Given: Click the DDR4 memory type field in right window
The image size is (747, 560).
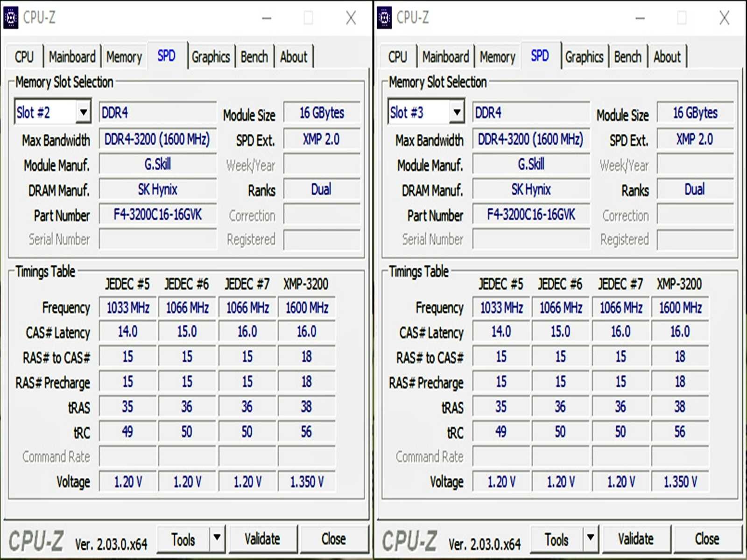Looking at the screenshot, I should click(531, 113).
